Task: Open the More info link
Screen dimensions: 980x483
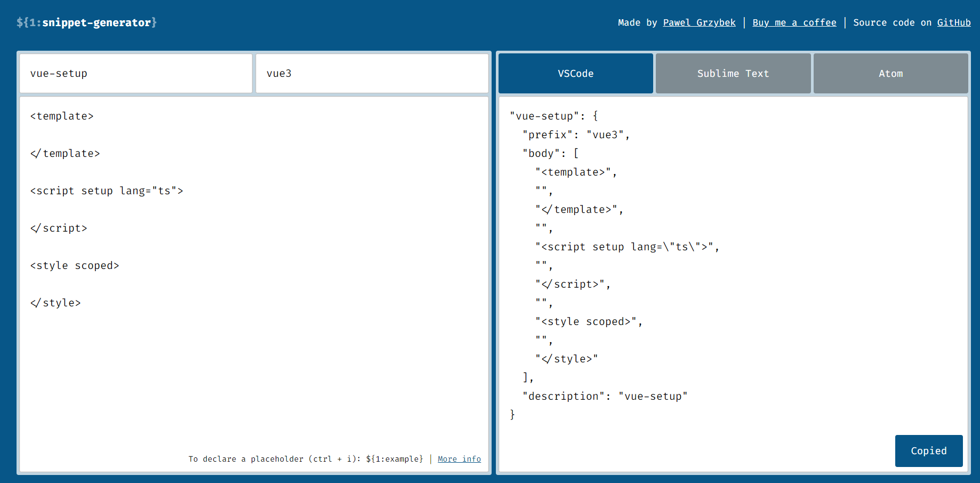Action: pos(459,458)
